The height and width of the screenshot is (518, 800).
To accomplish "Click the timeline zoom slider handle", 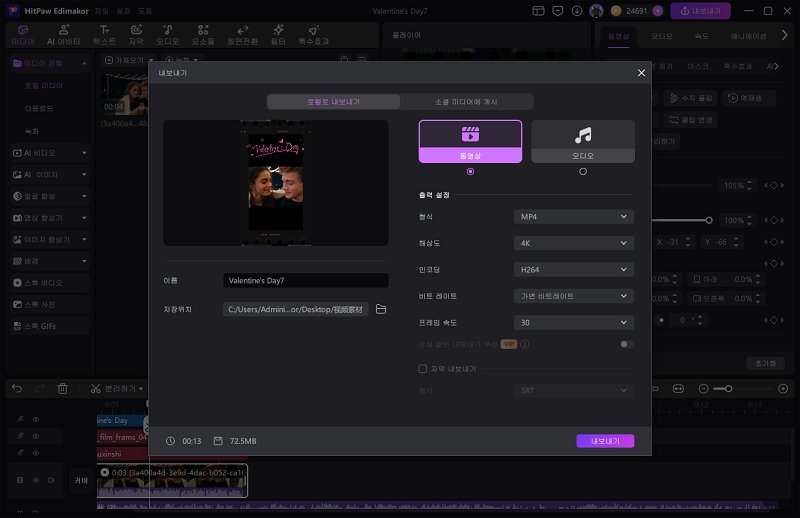I will [728, 388].
